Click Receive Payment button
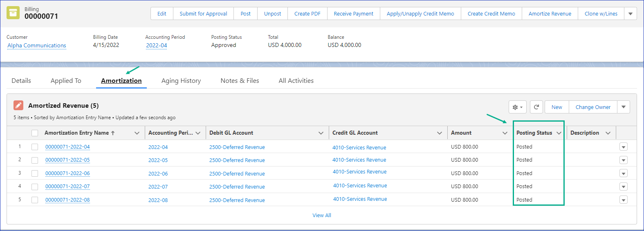The width and height of the screenshot is (644, 231). [x=354, y=13]
